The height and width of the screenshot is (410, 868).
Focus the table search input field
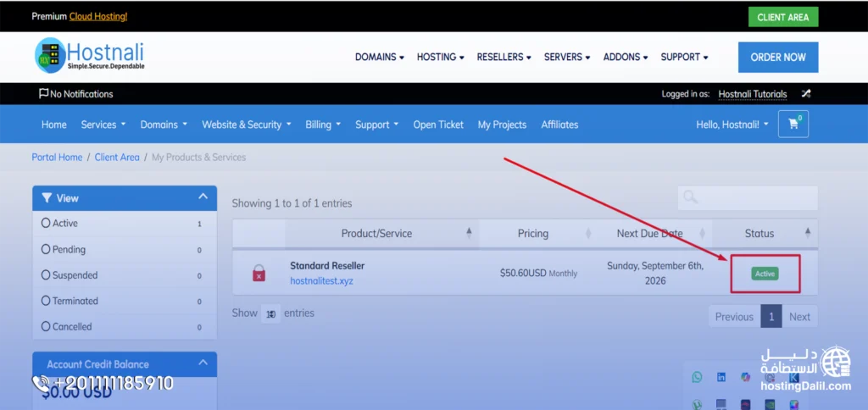click(748, 197)
